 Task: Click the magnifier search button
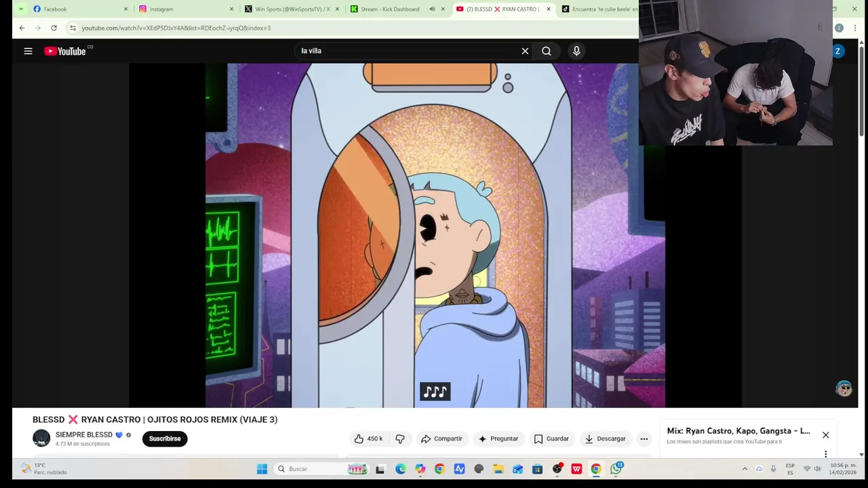pos(546,51)
